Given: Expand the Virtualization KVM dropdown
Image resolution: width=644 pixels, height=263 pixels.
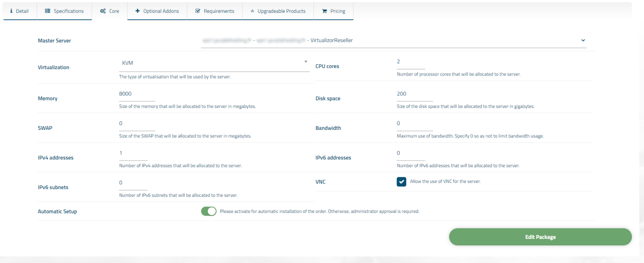Looking at the screenshot, I should click(x=214, y=64).
